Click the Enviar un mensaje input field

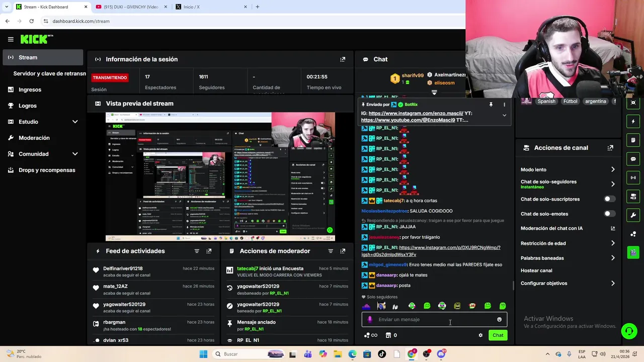click(x=434, y=319)
